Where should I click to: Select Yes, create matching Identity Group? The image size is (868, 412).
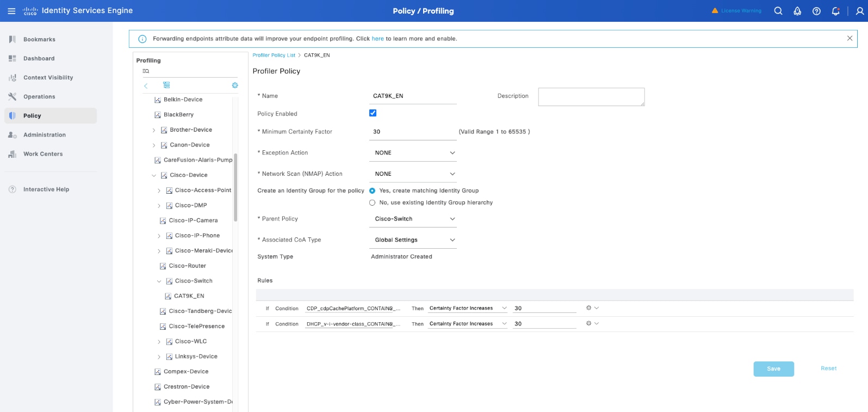tap(373, 190)
